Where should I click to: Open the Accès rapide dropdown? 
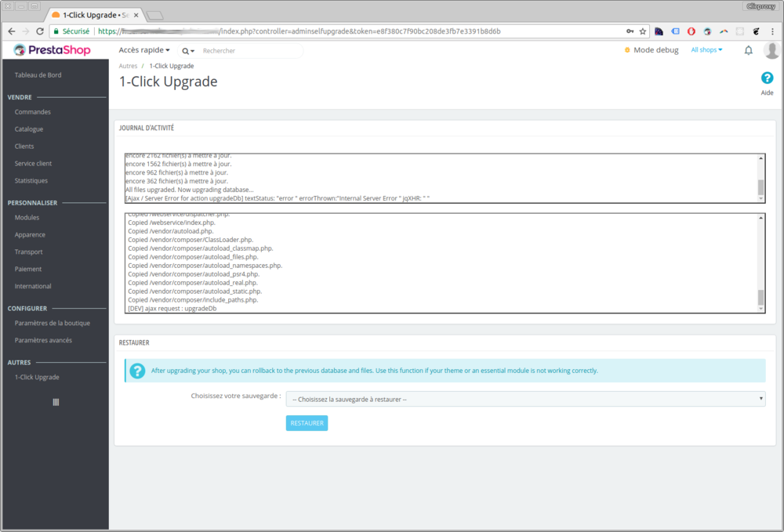(142, 49)
